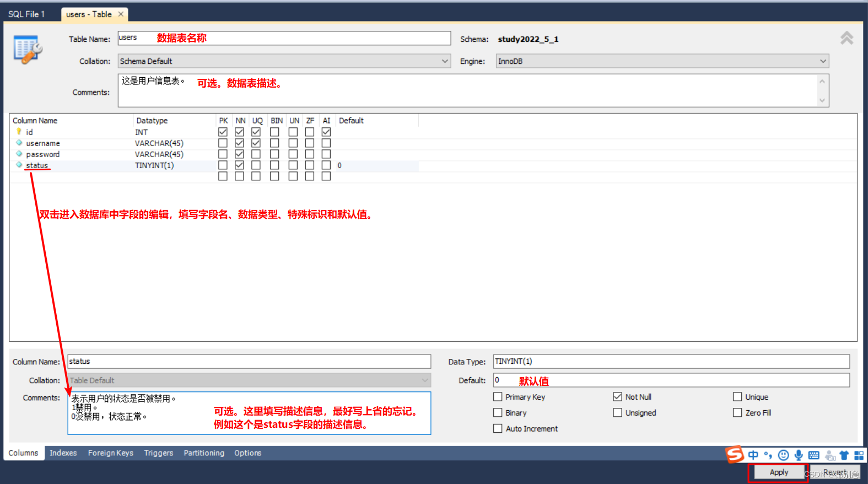Open the IME skin t-shirt icon
868x484 pixels.
tap(844, 455)
